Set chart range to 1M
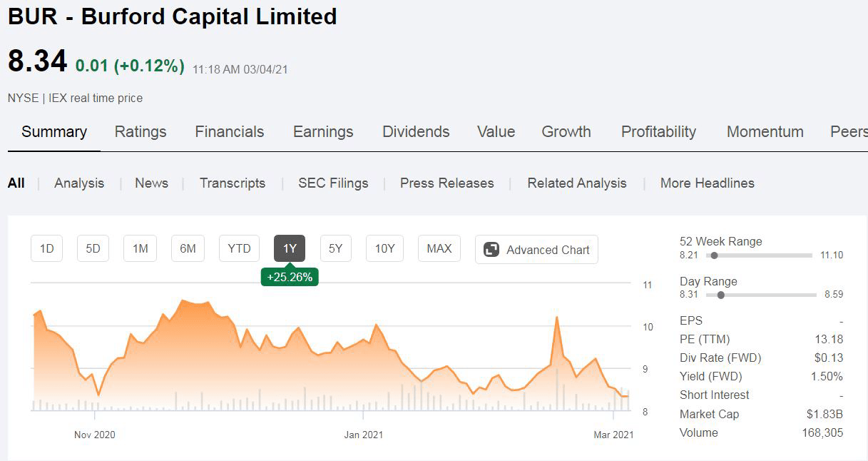The width and height of the screenshot is (868, 461). click(141, 248)
